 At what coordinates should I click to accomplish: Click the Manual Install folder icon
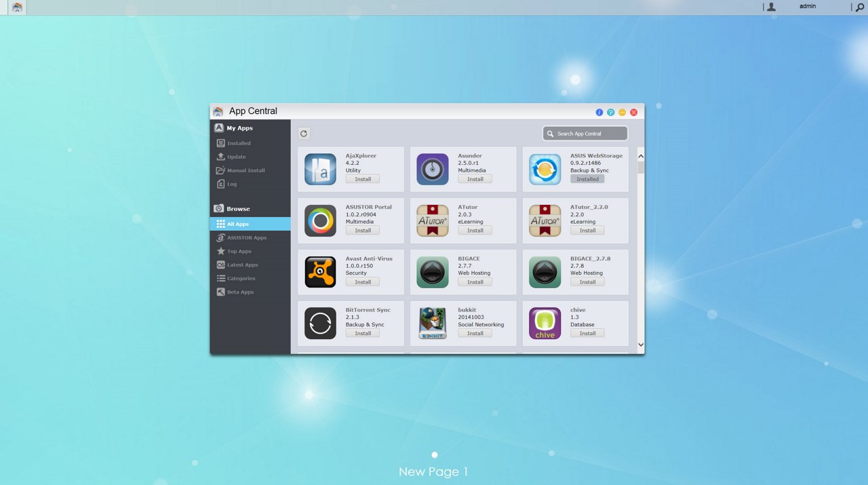[220, 170]
